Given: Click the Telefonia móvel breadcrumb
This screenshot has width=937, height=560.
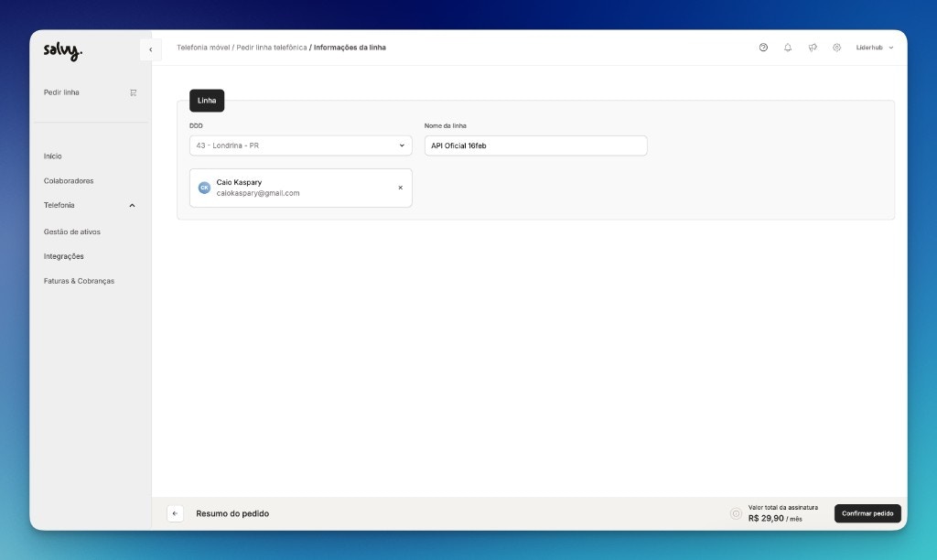Looking at the screenshot, I should pyautogui.click(x=203, y=48).
